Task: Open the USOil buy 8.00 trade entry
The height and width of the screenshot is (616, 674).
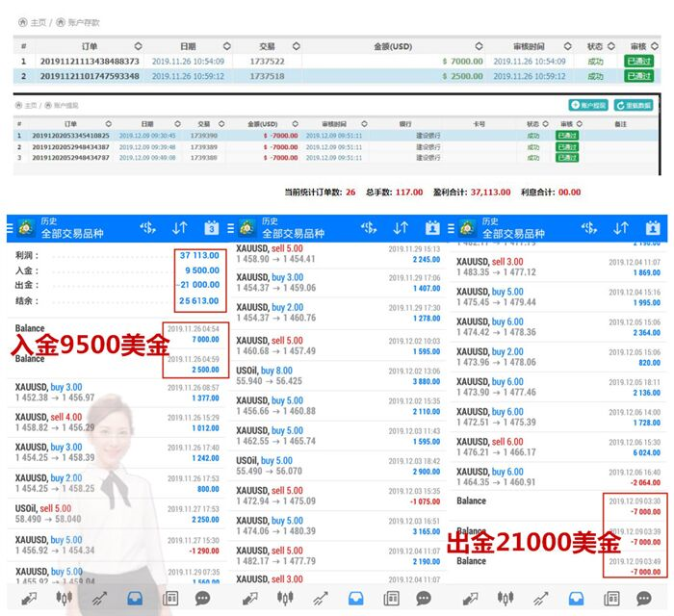Action: click(338, 376)
